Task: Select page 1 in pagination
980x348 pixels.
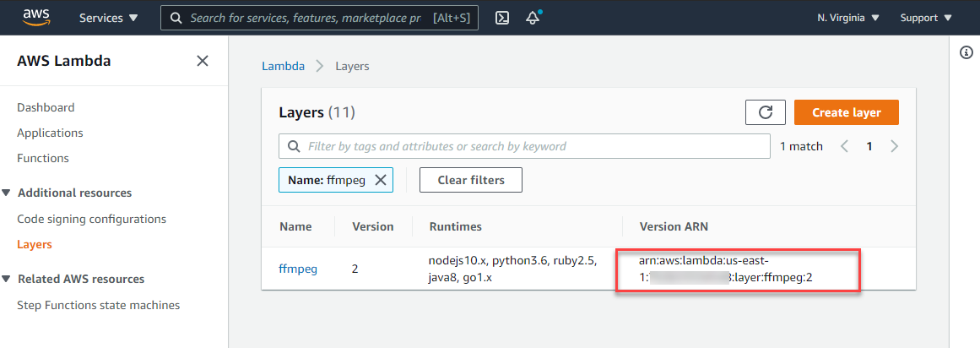Action: coord(869,146)
